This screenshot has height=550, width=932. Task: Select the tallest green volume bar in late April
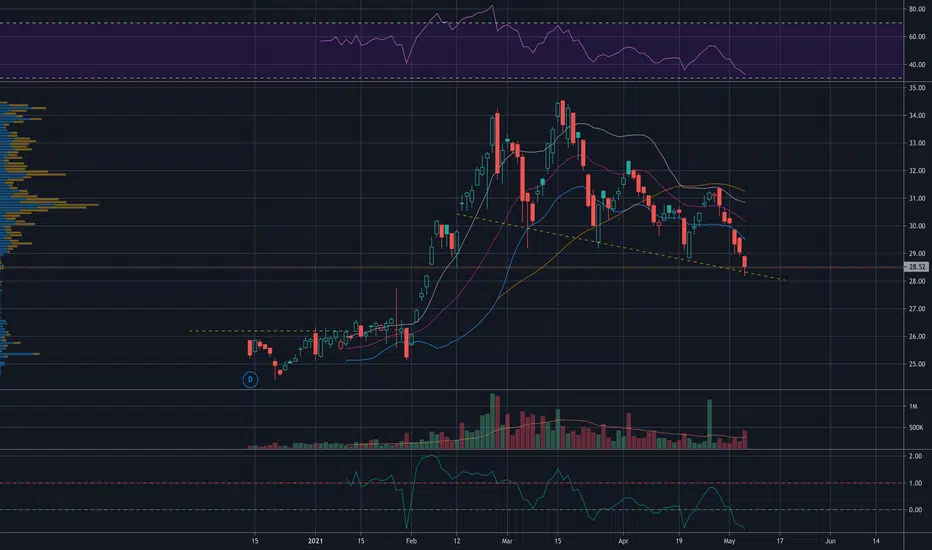click(709, 424)
